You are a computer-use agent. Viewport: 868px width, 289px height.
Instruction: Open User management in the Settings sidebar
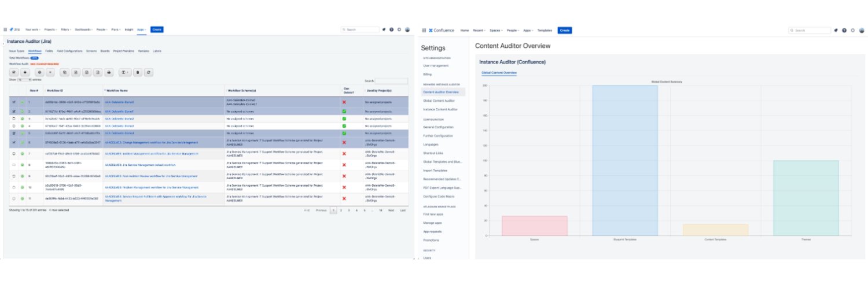click(435, 65)
